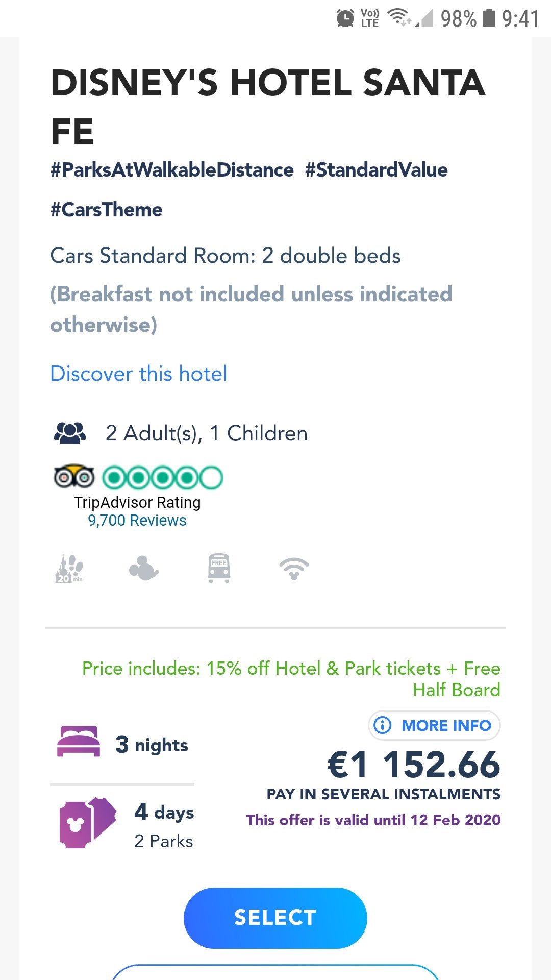Tap the 20-minute walk castle icon

(69, 568)
